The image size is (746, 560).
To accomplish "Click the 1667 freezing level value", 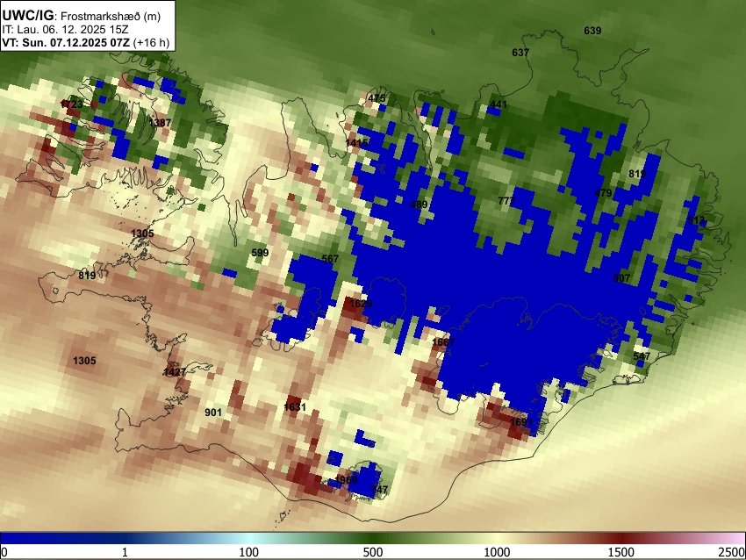I will point(443,342).
